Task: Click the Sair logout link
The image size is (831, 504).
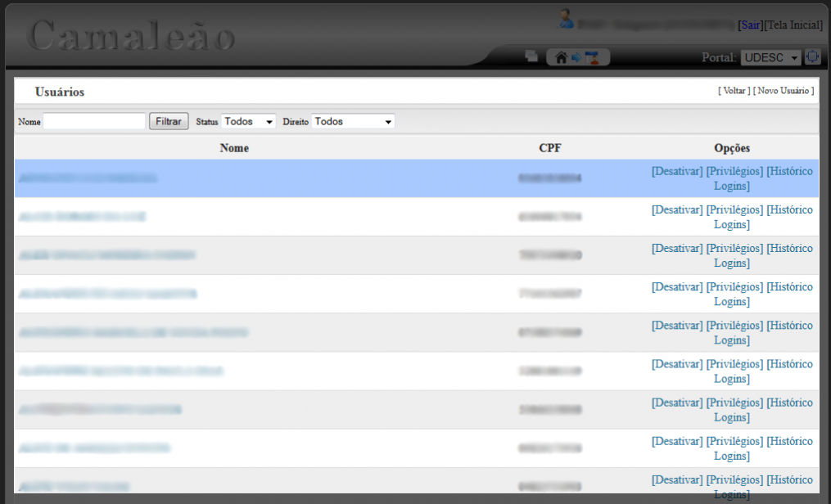Action: tap(749, 25)
